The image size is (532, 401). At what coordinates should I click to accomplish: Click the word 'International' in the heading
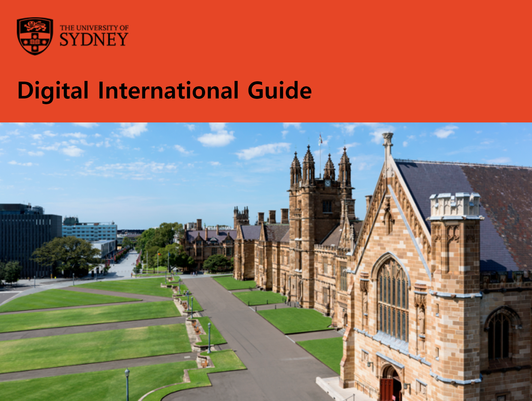(168, 90)
